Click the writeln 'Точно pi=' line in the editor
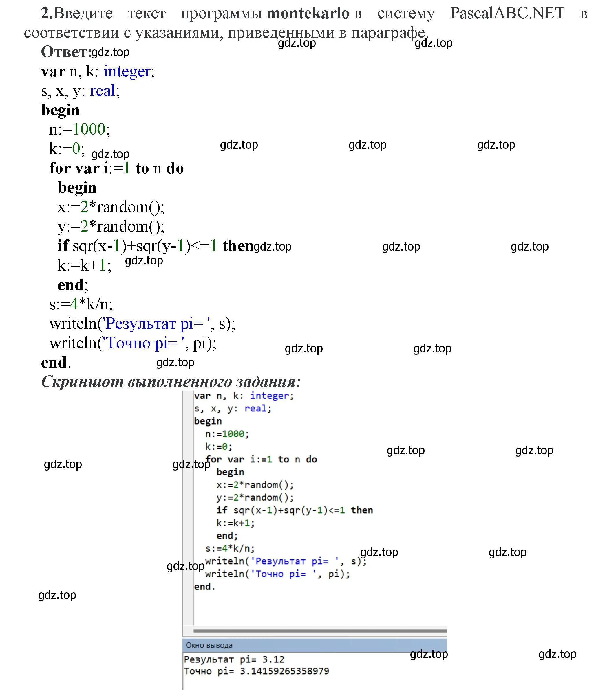The height and width of the screenshot is (700, 607). click(x=277, y=574)
